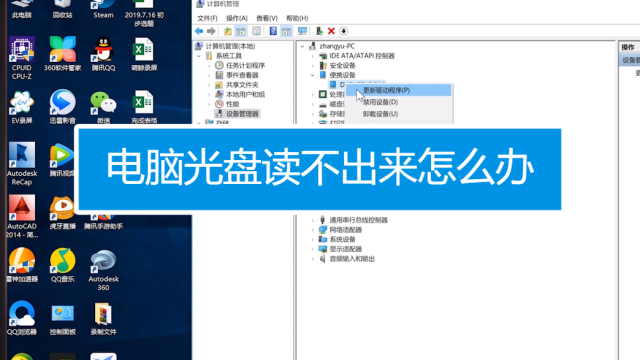Click the Back arrow in the toolbar
Viewport: 640px width, 360px height.
pos(199,31)
